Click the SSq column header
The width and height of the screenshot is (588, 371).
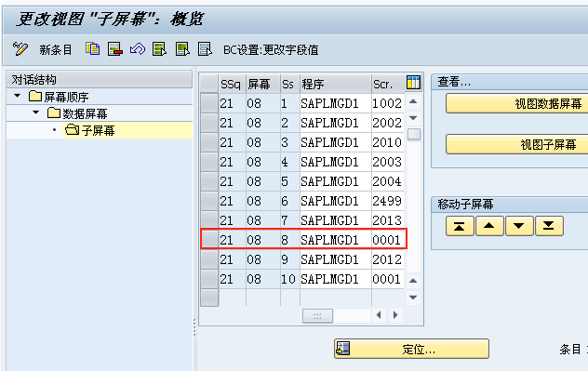(232, 84)
